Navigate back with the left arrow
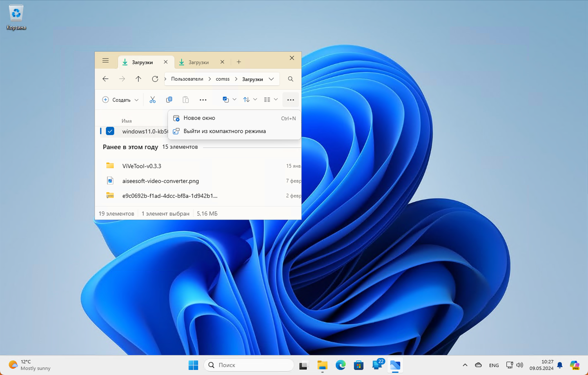 (105, 79)
